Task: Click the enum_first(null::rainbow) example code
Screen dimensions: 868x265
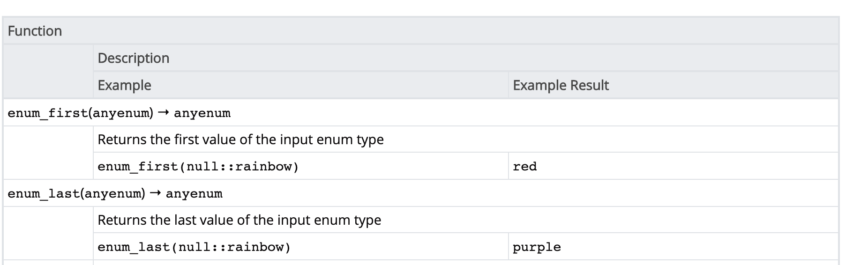Action: tap(198, 167)
